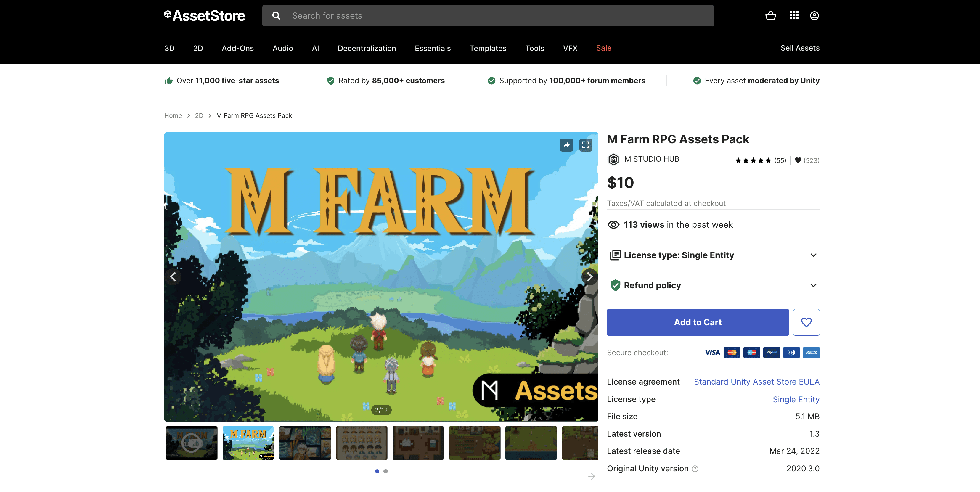The image size is (980, 492).
Task: Open the 2D category menu
Action: click(x=198, y=48)
